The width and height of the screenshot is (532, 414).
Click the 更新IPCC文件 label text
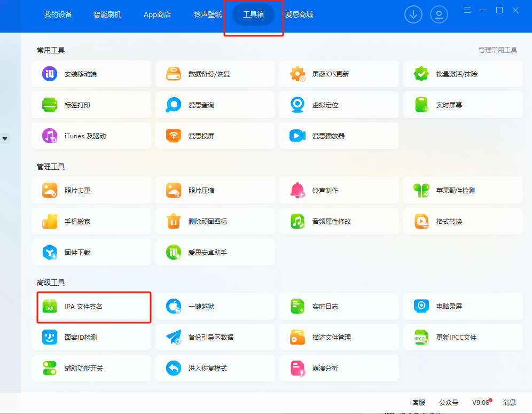click(456, 337)
